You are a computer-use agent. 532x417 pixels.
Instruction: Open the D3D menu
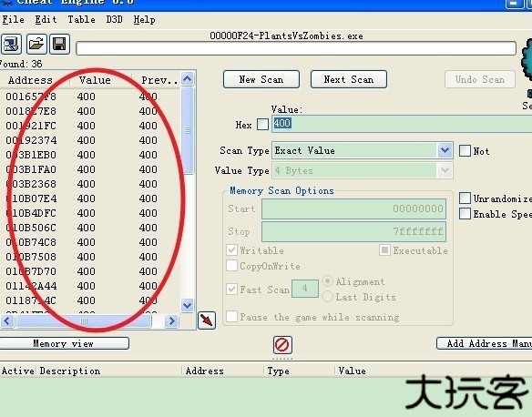click(114, 20)
